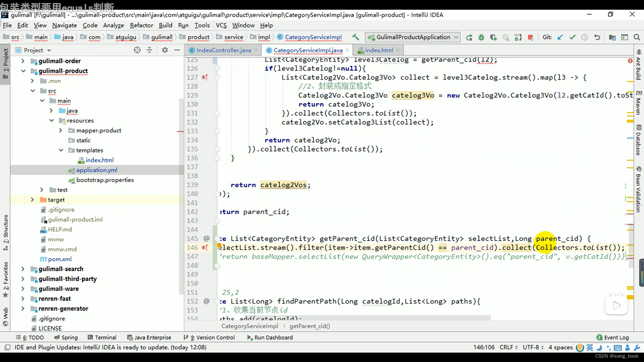The image size is (644, 362).
Task: Expand the target folder
Action: tap(32, 200)
